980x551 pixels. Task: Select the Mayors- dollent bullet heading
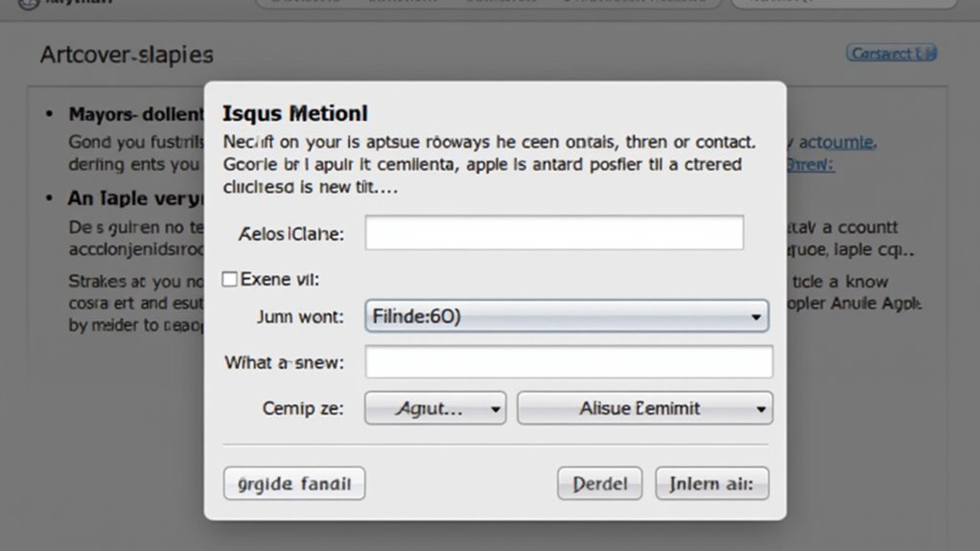coord(136,114)
